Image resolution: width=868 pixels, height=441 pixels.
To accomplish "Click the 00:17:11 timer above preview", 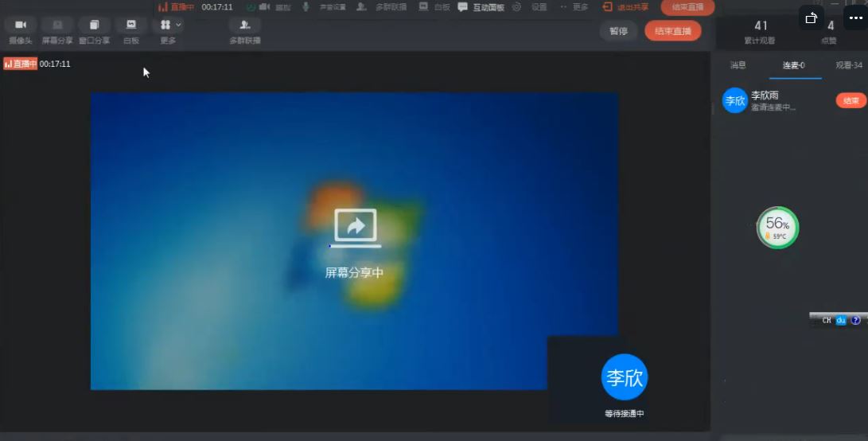I will pos(55,64).
